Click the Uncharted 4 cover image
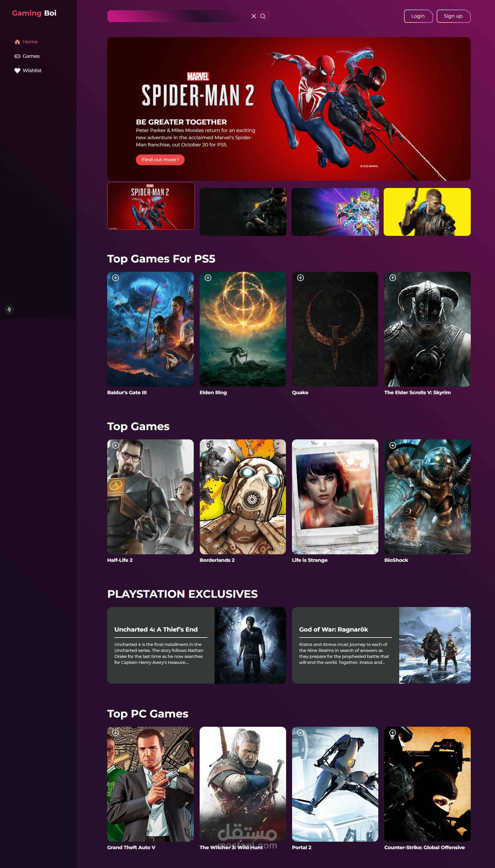The image size is (495, 868). coord(250,645)
